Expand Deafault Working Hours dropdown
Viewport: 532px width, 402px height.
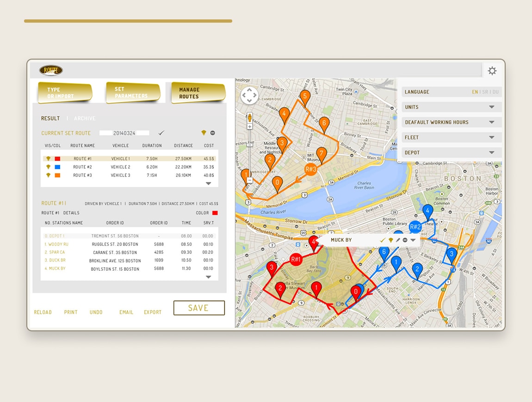[492, 122]
